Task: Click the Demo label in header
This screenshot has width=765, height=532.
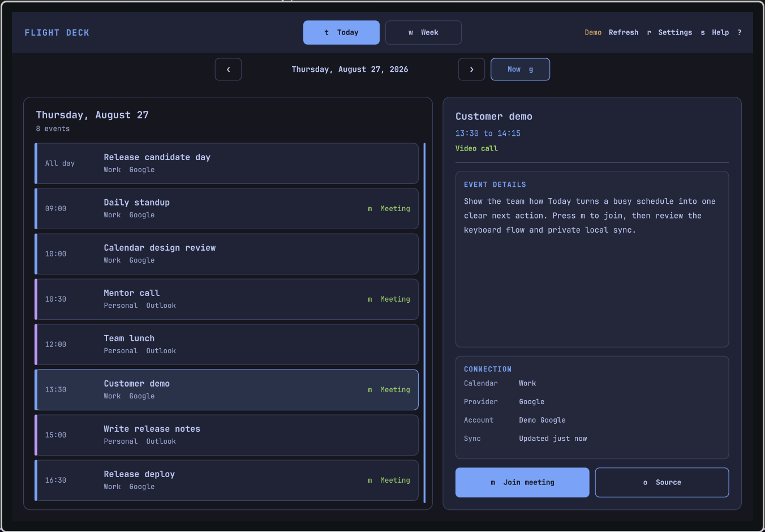Action: (593, 32)
